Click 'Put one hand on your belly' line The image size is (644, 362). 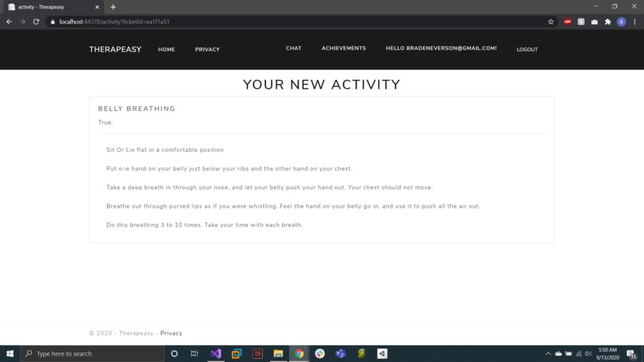click(229, 169)
